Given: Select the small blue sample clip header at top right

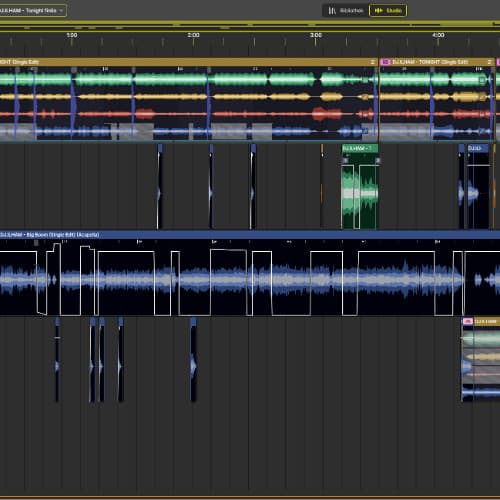Looking at the screenshot, I should [478, 148].
